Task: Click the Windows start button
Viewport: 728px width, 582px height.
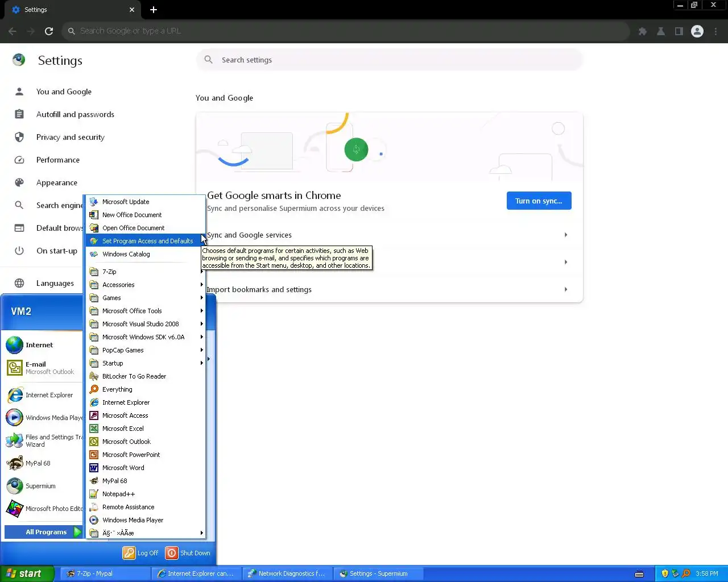Action: click(27, 573)
